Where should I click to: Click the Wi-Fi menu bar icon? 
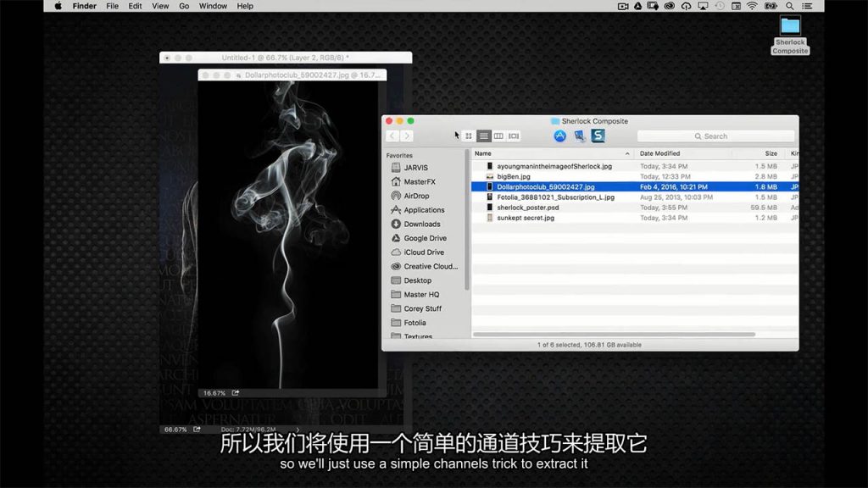pyautogui.click(x=752, y=6)
